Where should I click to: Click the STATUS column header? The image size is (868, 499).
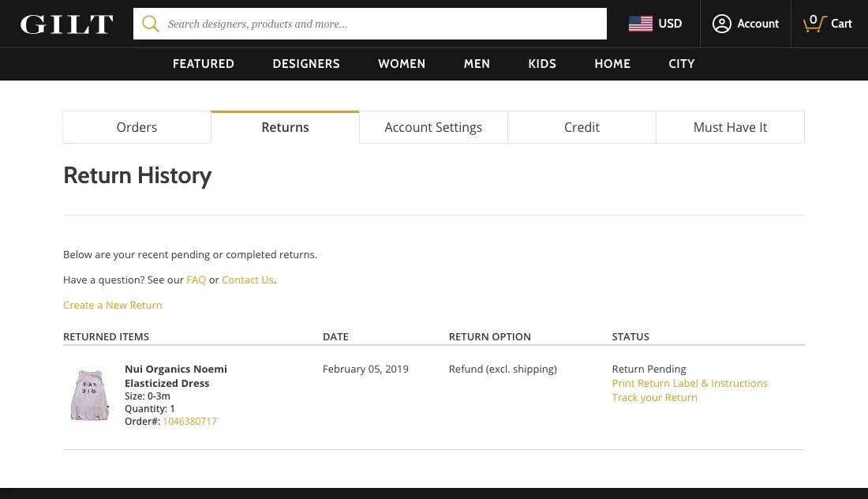click(x=630, y=336)
